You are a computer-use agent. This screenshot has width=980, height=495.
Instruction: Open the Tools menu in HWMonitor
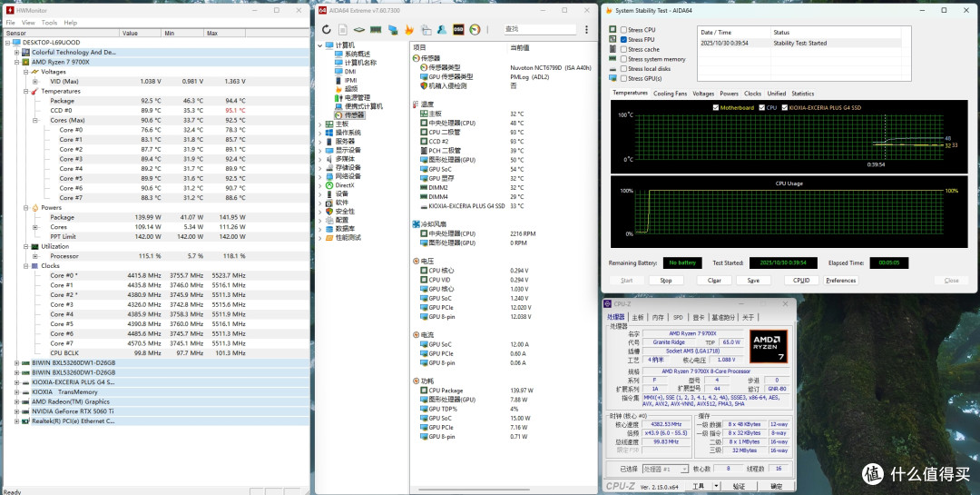pyautogui.click(x=49, y=23)
